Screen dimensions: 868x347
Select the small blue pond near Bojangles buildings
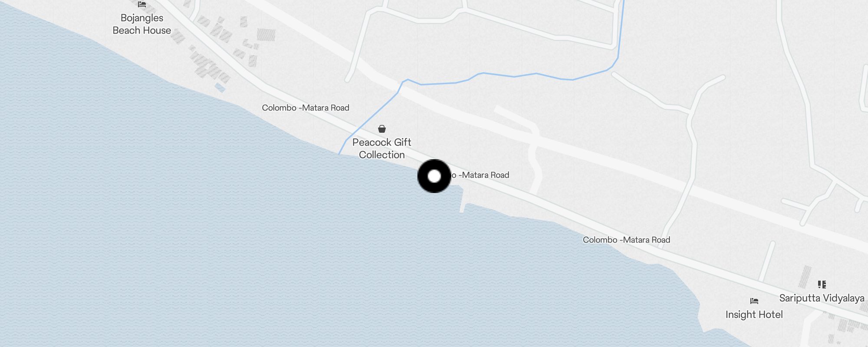tap(220, 88)
